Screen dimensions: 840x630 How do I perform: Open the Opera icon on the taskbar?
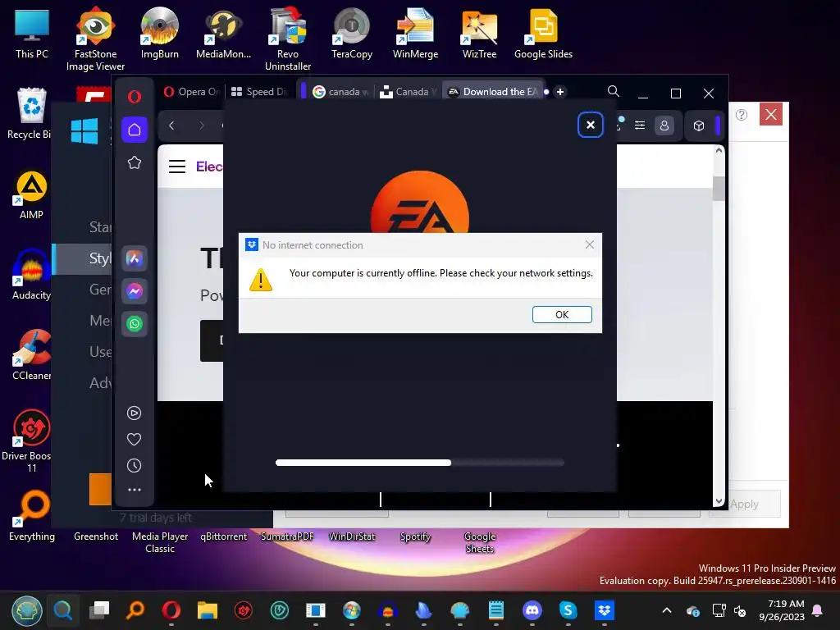171,610
